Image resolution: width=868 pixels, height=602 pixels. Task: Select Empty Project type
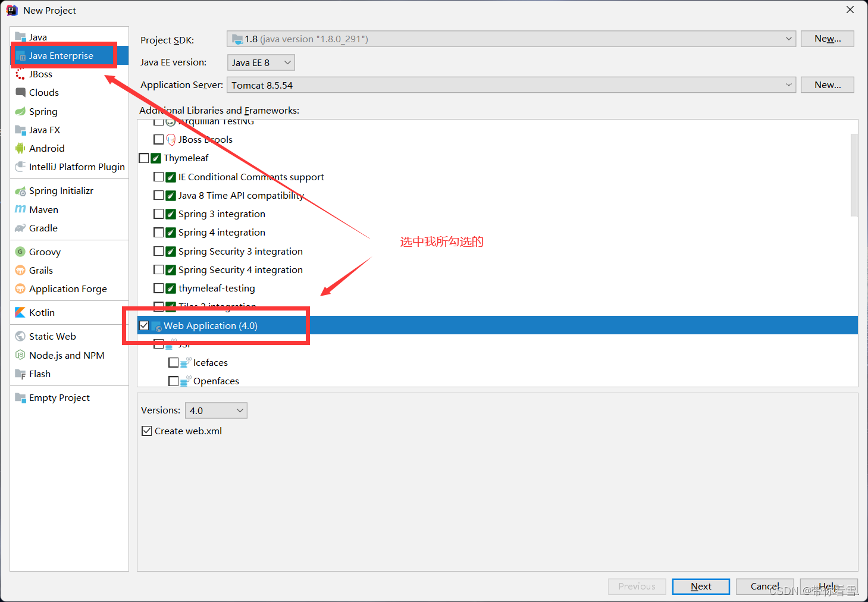click(x=70, y=397)
